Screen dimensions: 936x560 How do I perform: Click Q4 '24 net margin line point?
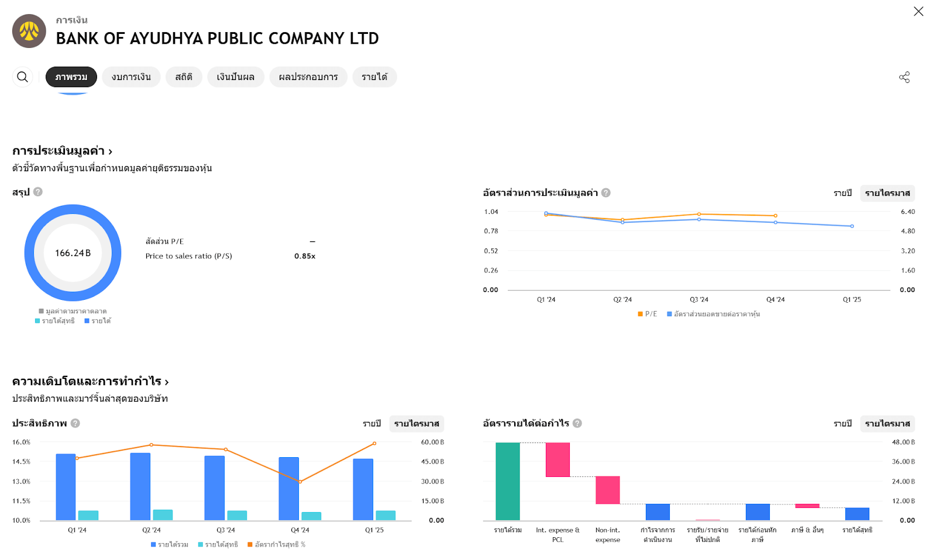click(x=300, y=482)
